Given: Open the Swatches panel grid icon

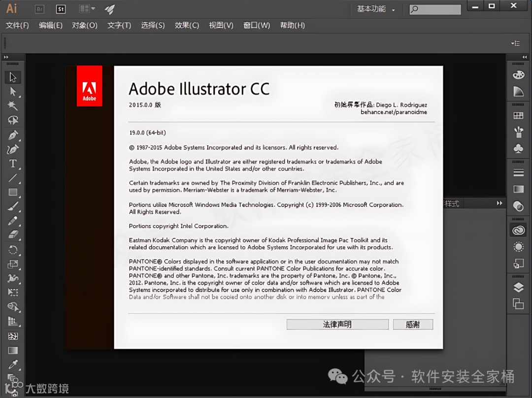Looking at the screenshot, I should pyautogui.click(x=518, y=116).
